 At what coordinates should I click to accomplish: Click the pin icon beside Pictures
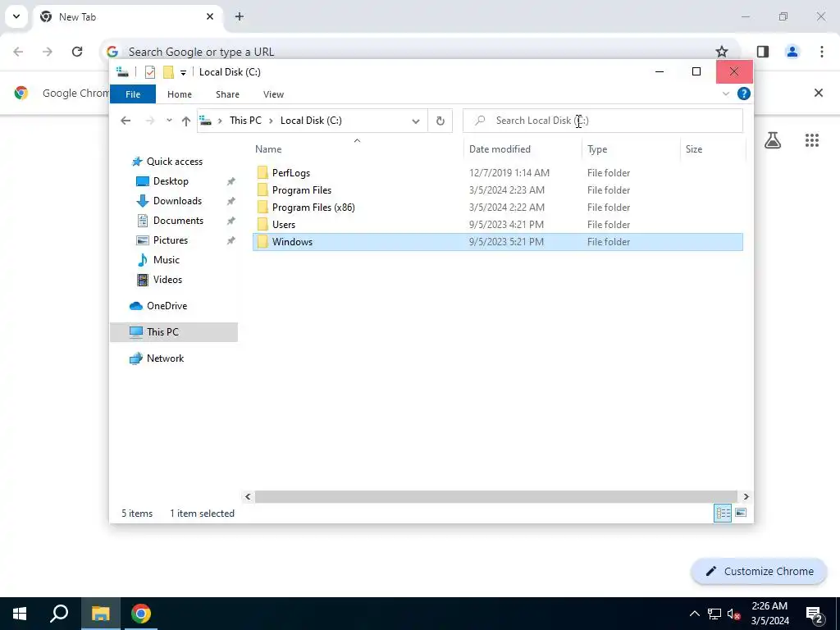point(231,241)
